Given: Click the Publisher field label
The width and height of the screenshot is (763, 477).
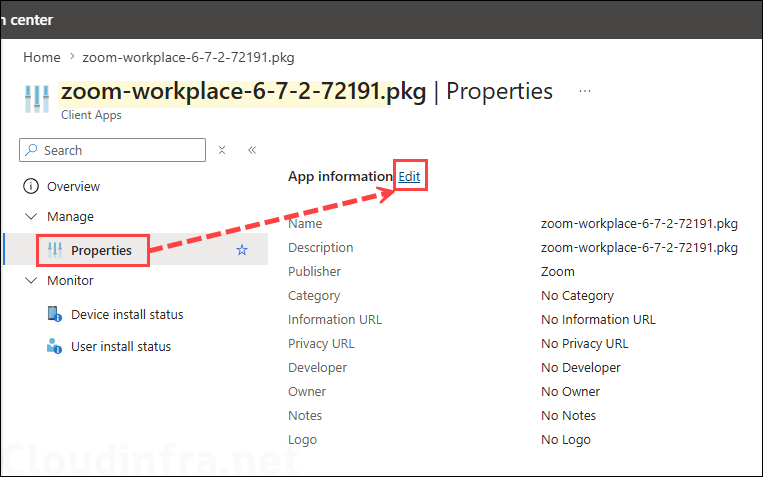Looking at the screenshot, I should click(314, 272).
